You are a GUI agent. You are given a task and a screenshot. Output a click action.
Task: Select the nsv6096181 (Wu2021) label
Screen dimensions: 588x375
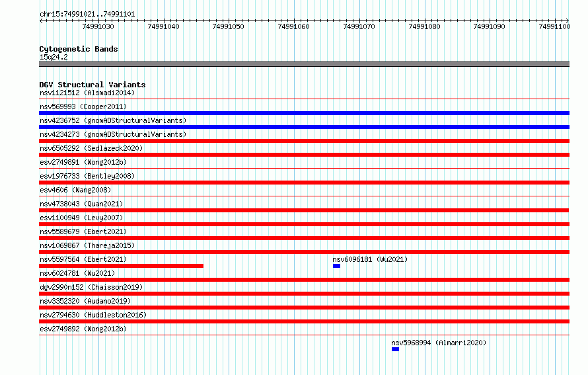370,259
